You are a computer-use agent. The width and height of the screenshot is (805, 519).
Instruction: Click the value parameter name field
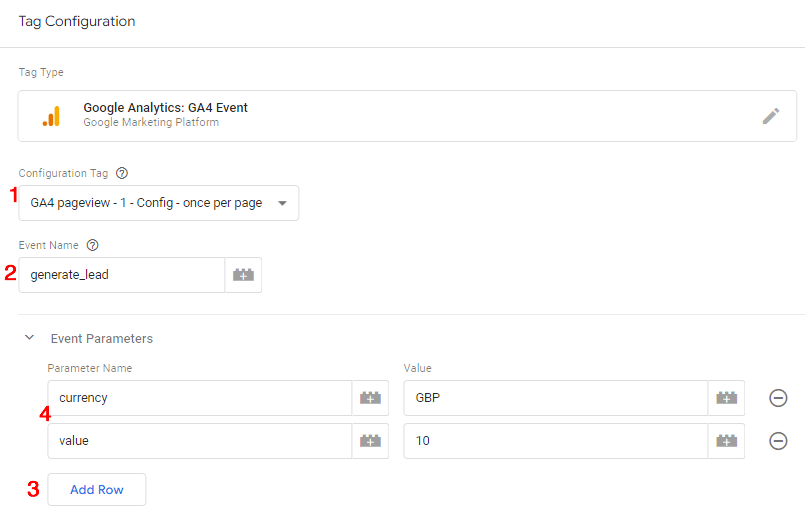(200, 441)
